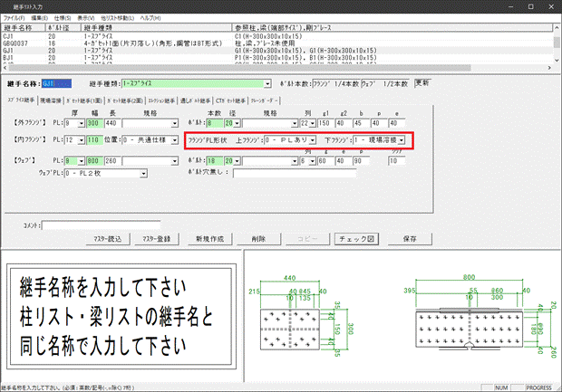562x392 pixels.
Task: Open the 他リスト移動(L) menu
Action: pos(117,18)
